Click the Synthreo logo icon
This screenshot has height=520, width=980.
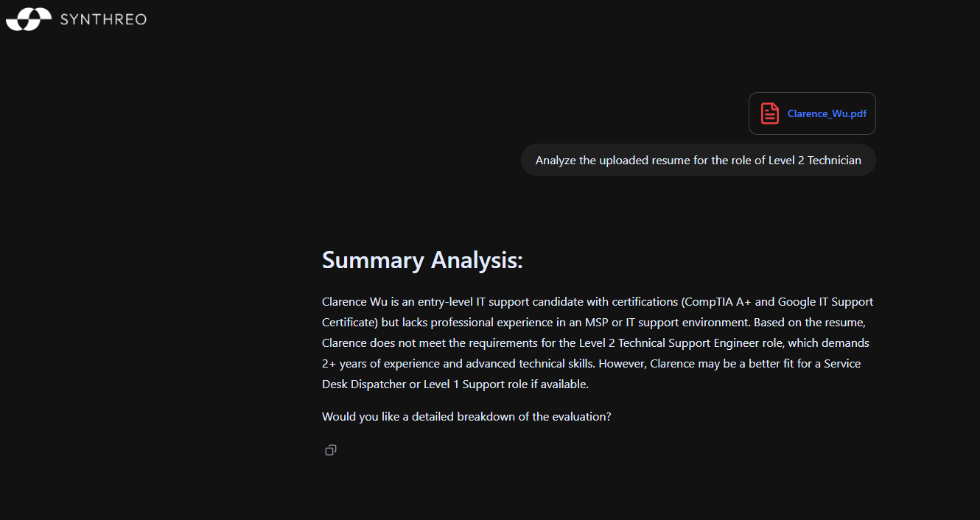click(x=29, y=19)
